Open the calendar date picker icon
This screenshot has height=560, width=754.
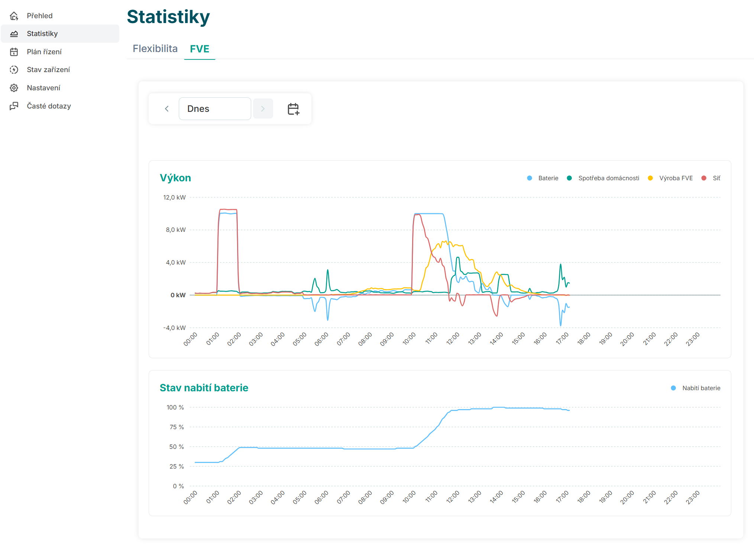(x=293, y=109)
